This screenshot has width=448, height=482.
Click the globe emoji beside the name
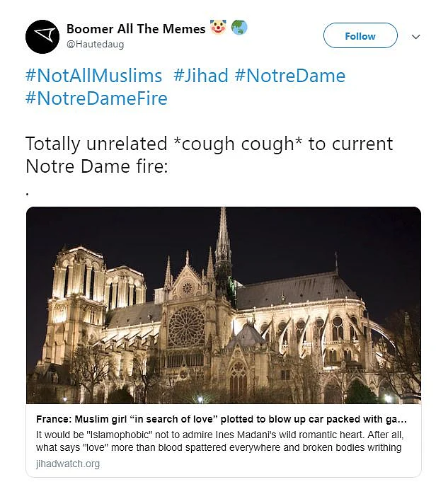239,28
